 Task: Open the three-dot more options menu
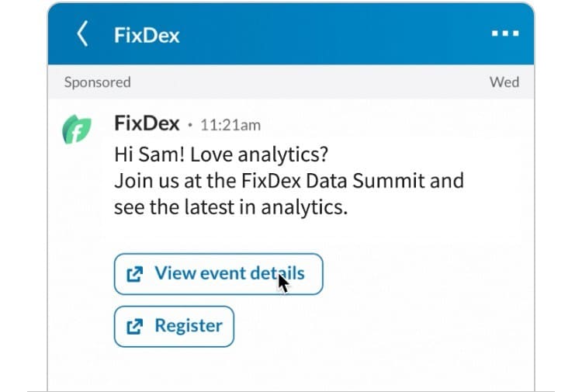click(505, 33)
